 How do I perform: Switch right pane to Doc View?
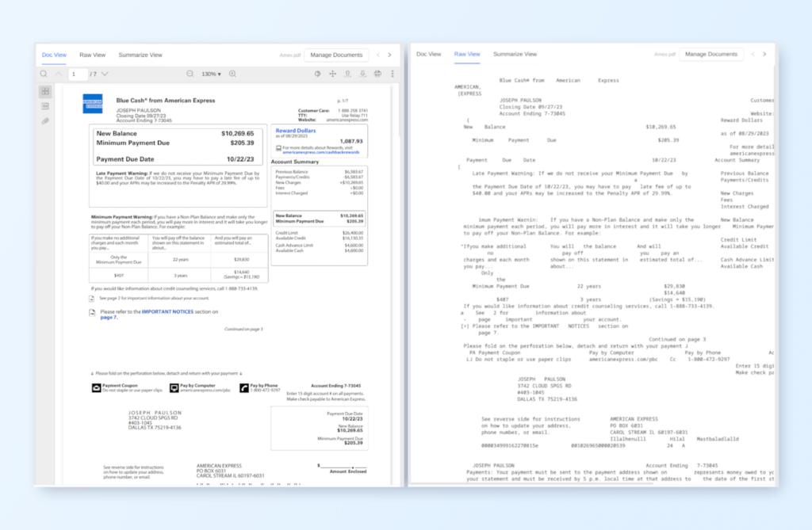tap(428, 55)
